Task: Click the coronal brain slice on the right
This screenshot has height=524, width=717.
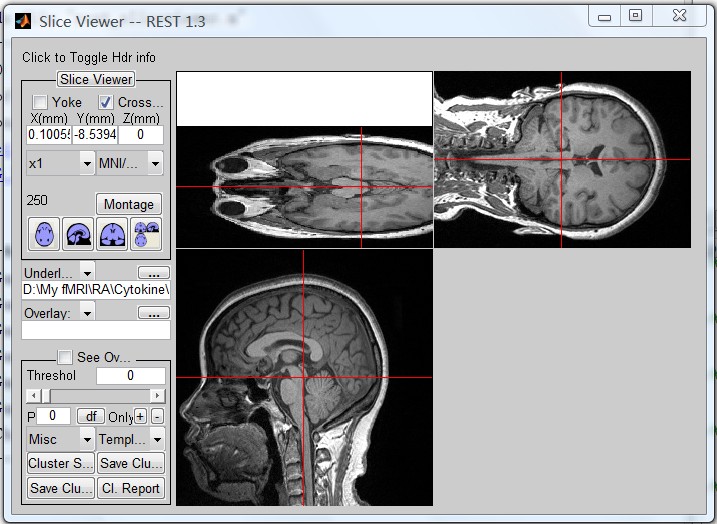Action: click(562, 159)
